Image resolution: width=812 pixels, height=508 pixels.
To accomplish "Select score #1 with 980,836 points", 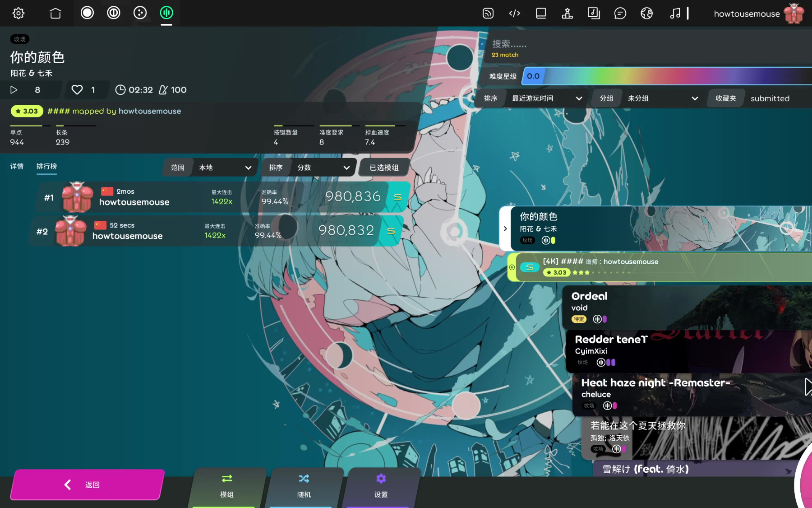I will 223,197.
